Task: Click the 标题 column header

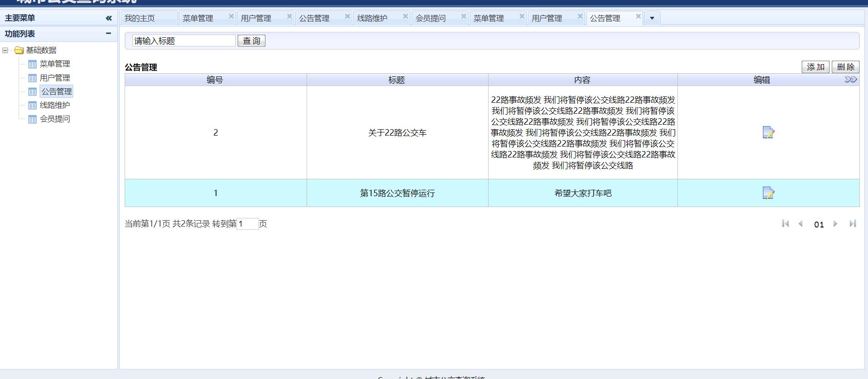Action: (x=397, y=80)
